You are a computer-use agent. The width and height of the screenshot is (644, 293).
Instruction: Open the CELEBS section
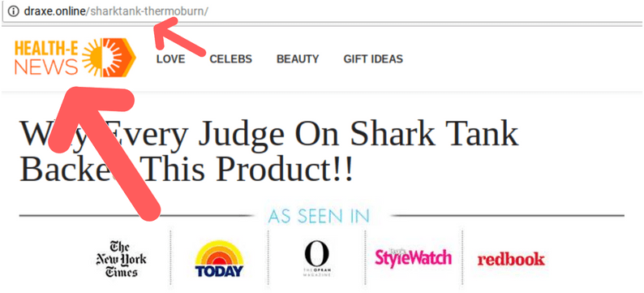point(231,59)
